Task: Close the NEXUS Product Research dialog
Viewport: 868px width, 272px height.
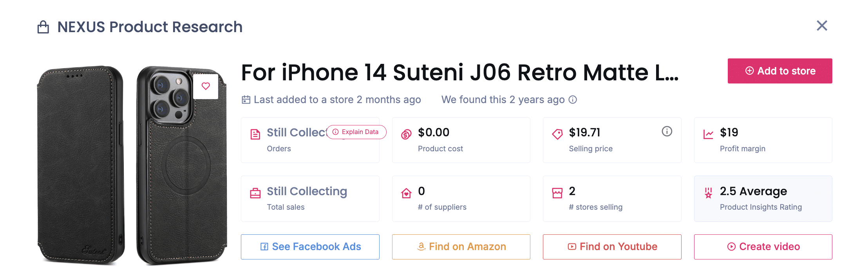Action: coord(822,26)
